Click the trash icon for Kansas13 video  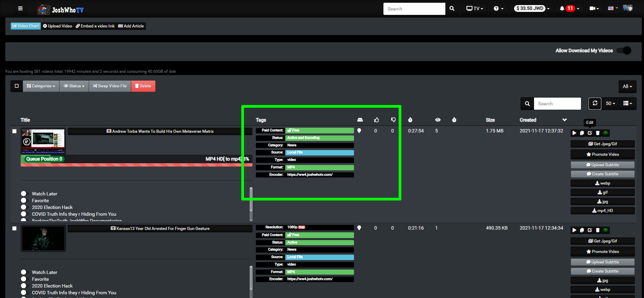click(598, 230)
